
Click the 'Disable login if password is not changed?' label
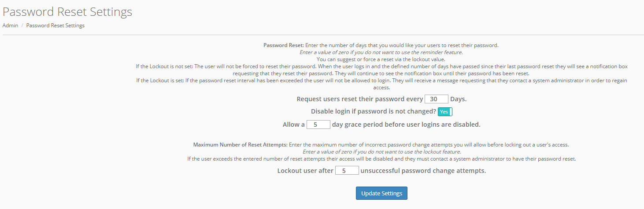(374, 112)
